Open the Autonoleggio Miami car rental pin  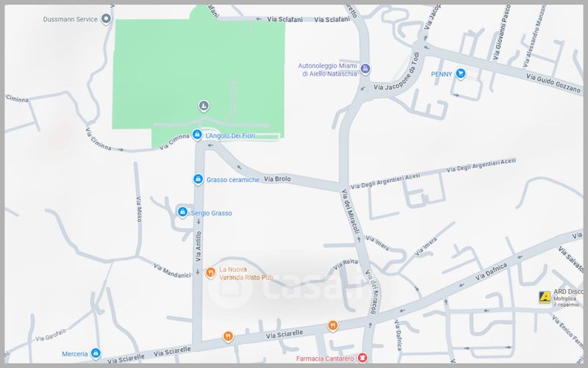tap(365, 69)
